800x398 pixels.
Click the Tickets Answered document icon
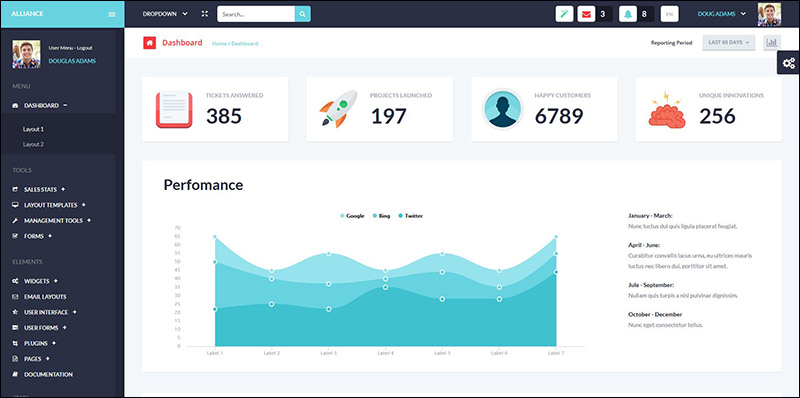click(174, 109)
